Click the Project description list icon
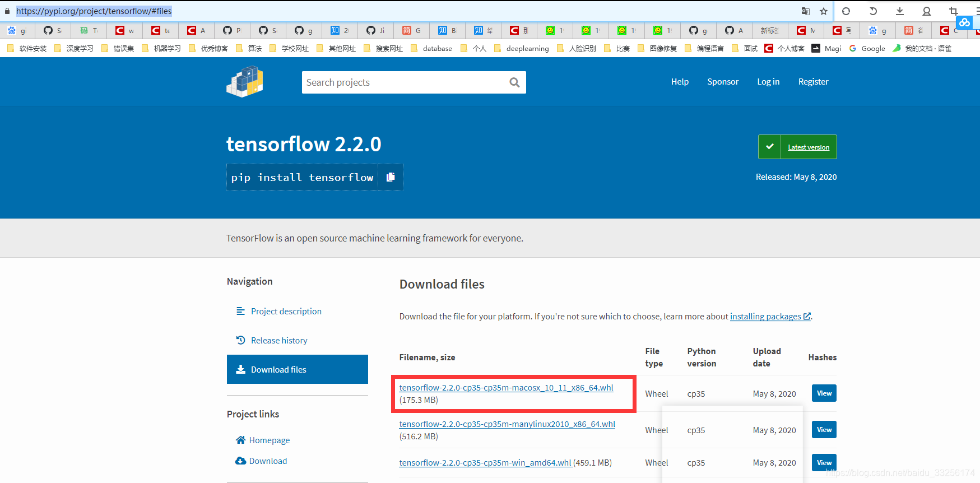The height and width of the screenshot is (483, 980). pyautogui.click(x=241, y=311)
